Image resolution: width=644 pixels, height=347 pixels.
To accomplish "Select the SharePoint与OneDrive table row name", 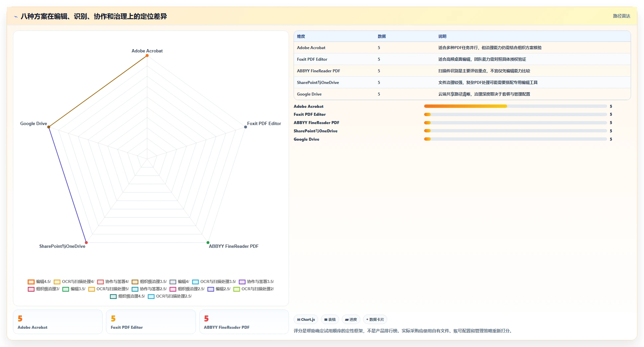I will pos(318,83).
